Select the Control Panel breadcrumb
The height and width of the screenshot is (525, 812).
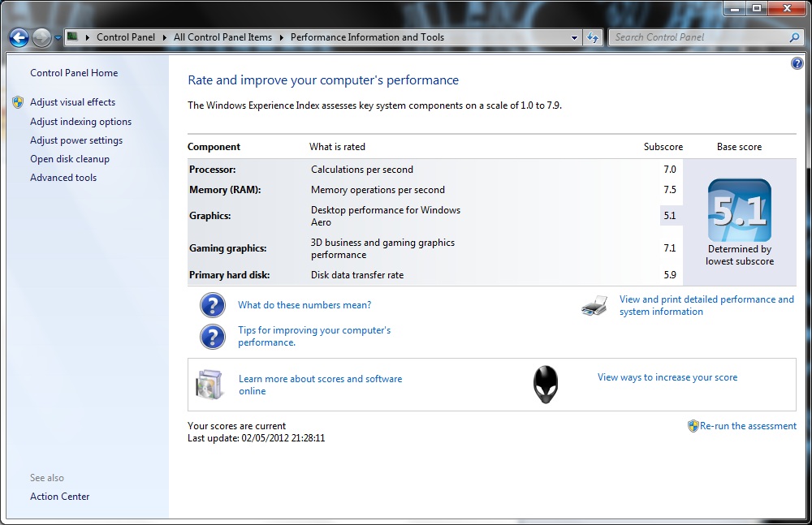[x=126, y=37]
